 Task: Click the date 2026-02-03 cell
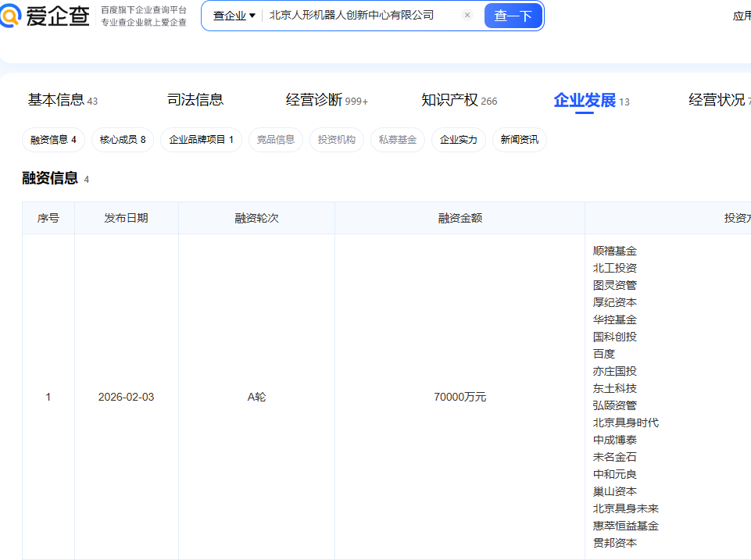coord(127,397)
